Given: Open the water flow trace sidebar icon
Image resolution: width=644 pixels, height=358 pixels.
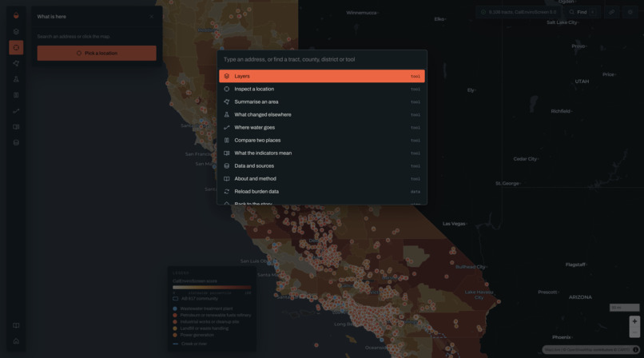Looking at the screenshot, I should click(16, 111).
